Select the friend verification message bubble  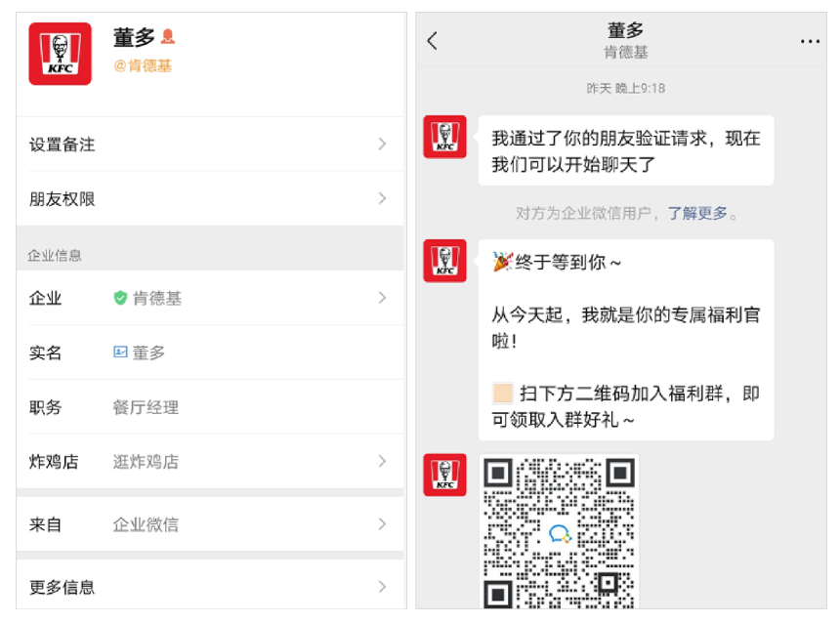click(x=626, y=150)
